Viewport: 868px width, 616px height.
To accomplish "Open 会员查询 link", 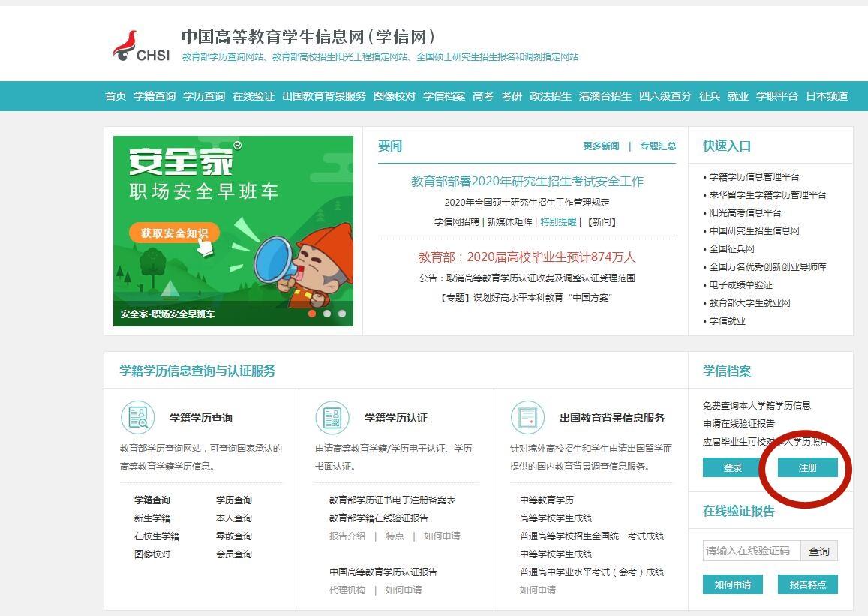I will click(234, 554).
